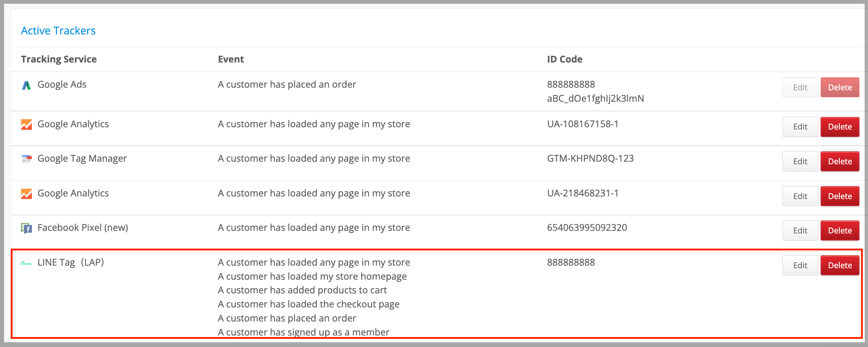Click the Google Tag Manager icon
Image resolution: width=868 pixels, height=347 pixels.
[x=26, y=159]
